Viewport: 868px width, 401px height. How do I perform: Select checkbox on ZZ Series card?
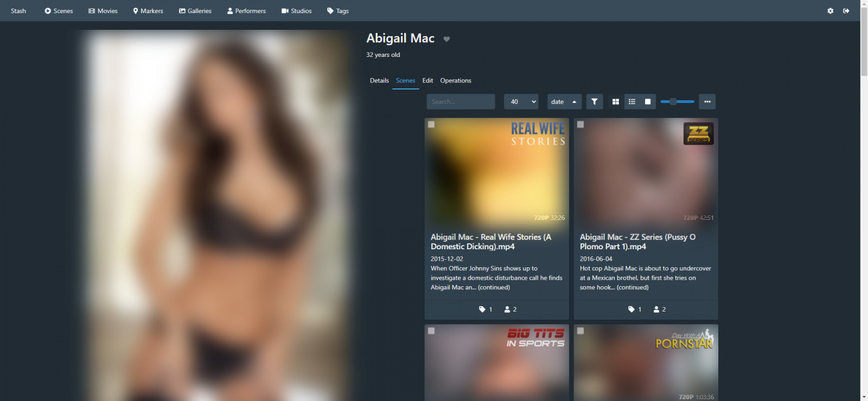pyautogui.click(x=580, y=125)
